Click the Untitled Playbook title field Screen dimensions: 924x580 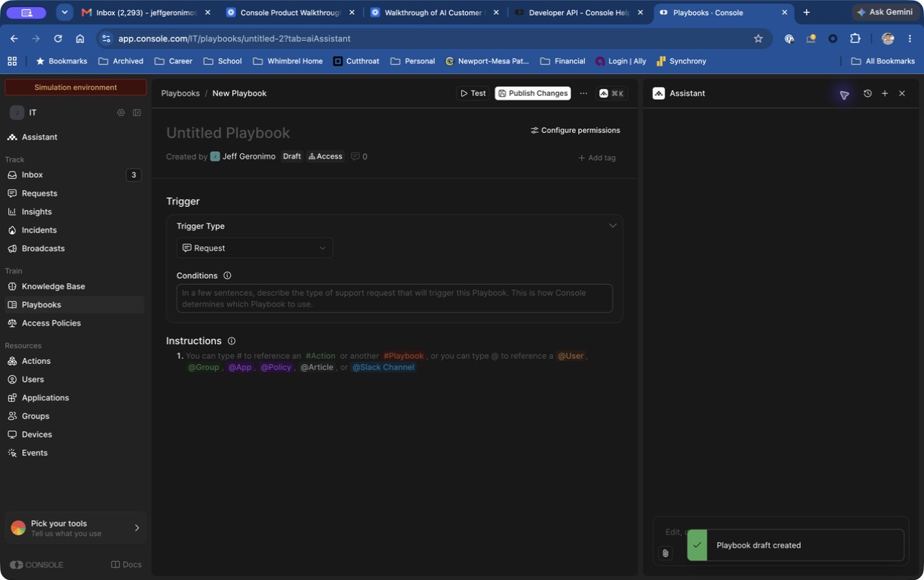pos(228,133)
